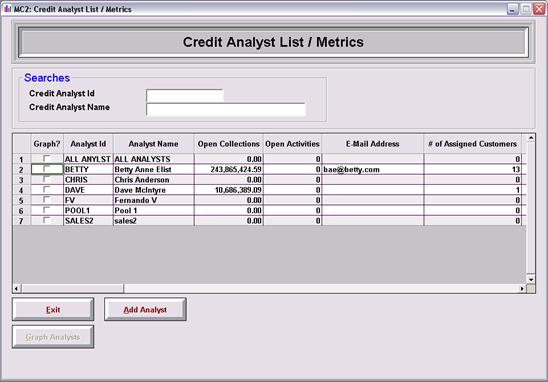Screen dimensions: 548x382
Task: Click the bae@betty.com email cell
Action: 373,170
